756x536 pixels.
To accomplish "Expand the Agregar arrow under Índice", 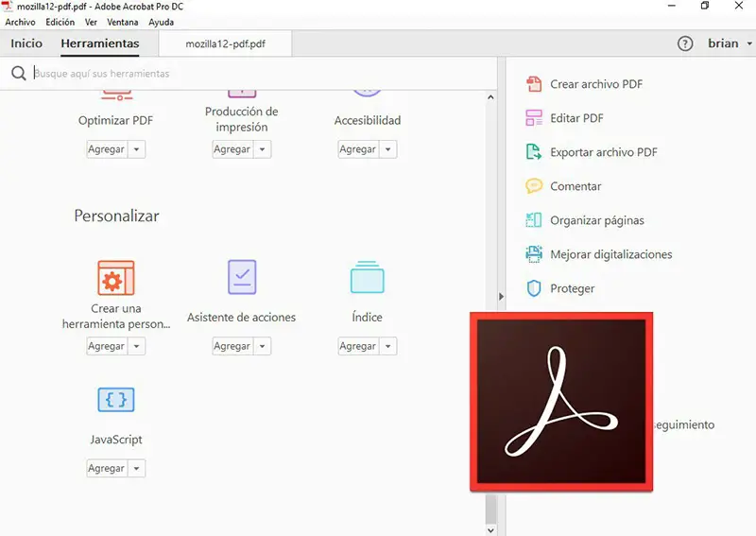I will coord(388,346).
